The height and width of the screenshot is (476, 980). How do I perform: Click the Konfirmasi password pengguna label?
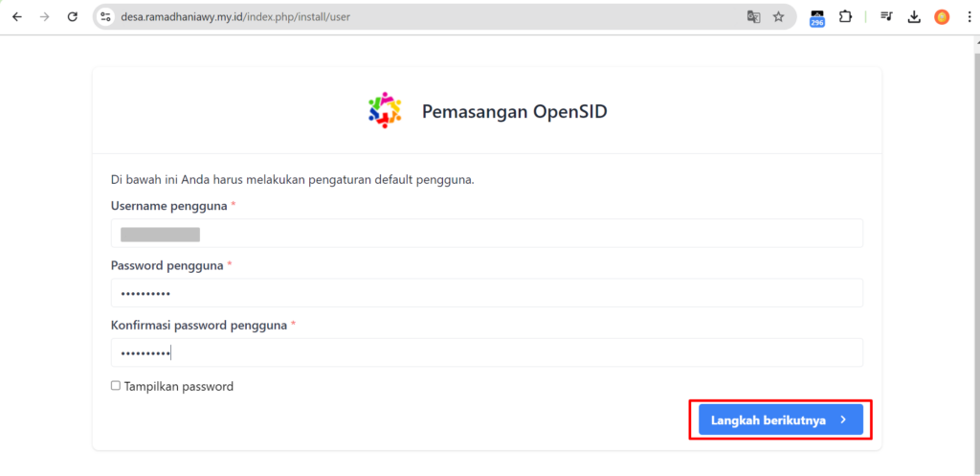coord(199,326)
